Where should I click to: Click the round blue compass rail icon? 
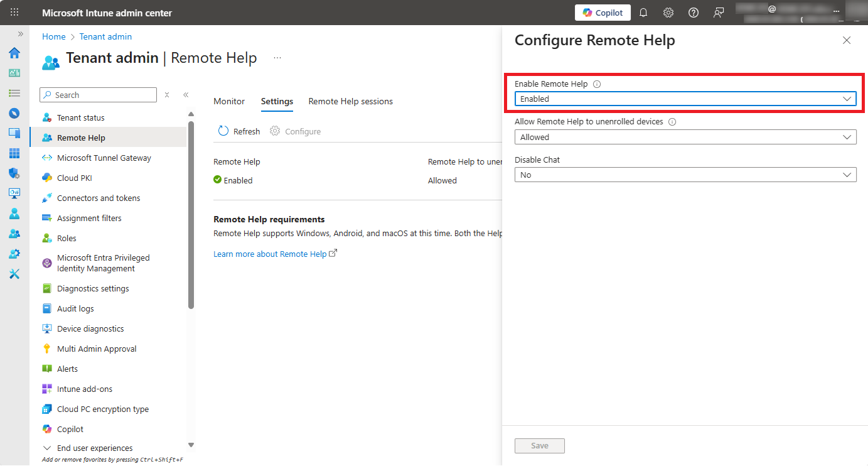click(14, 113)
